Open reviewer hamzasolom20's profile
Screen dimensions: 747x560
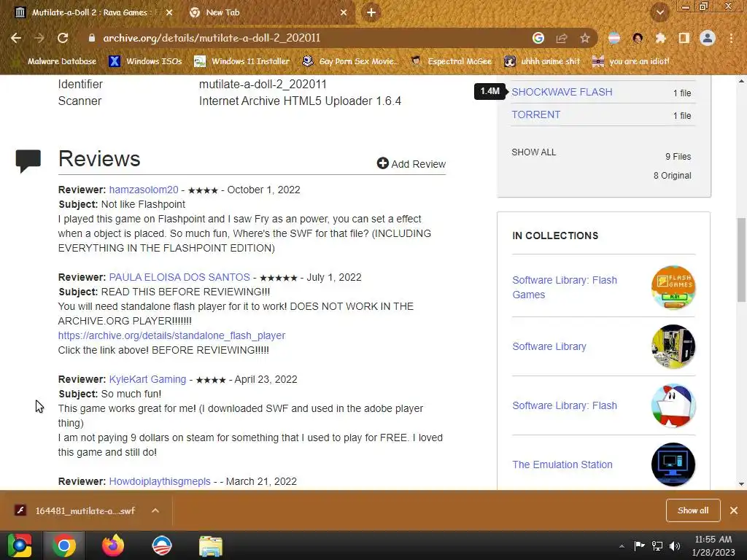coord(144,190)
